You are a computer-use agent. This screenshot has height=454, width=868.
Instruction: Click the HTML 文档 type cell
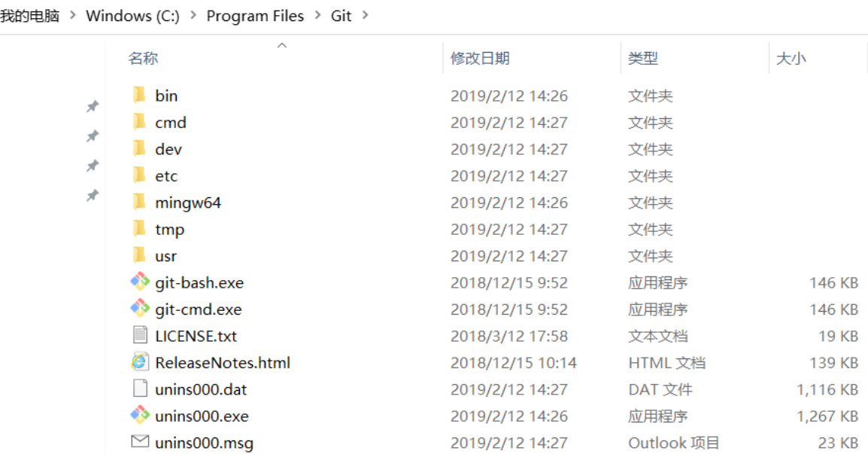coord(667,363)
